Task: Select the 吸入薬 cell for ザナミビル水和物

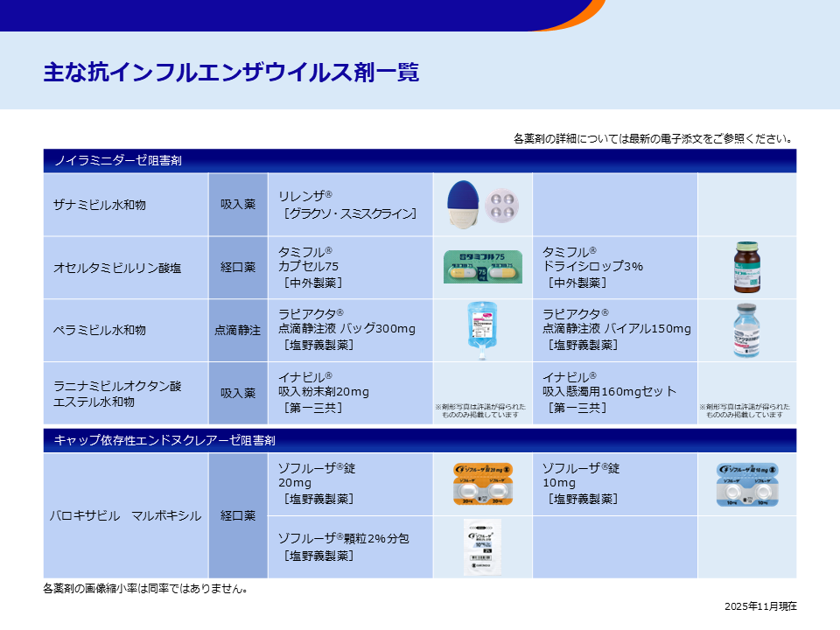Action: [238, 203]
